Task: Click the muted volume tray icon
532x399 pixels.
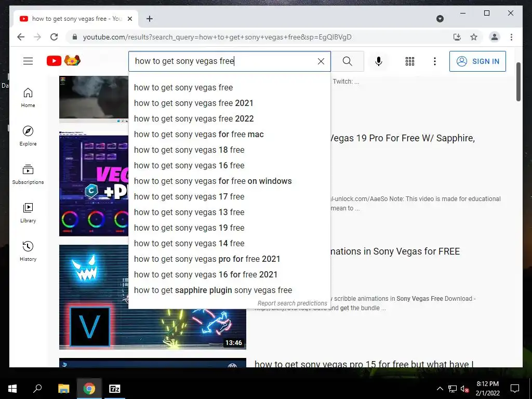Action: click(x=465, y=389)
